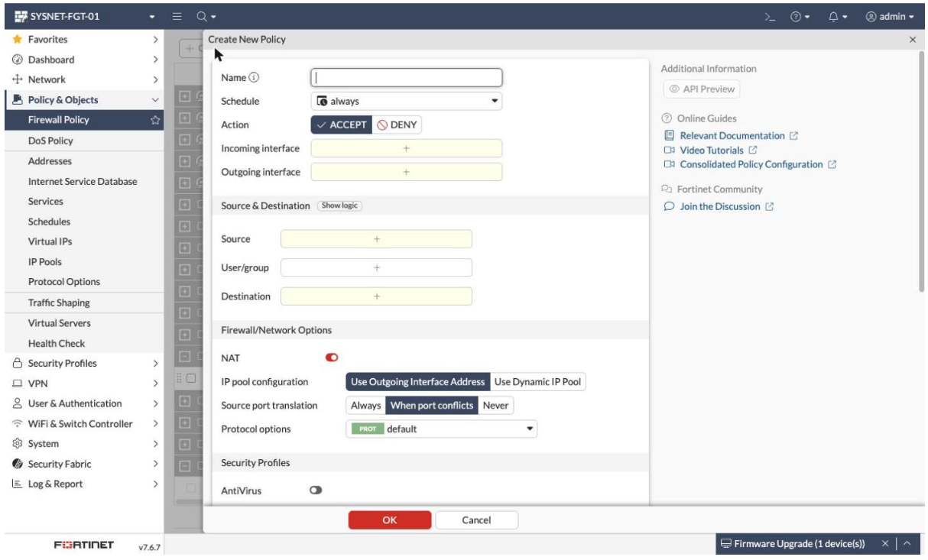
Task: Expand the Firmware Upgrade notification caret
Action: point(907,543)
